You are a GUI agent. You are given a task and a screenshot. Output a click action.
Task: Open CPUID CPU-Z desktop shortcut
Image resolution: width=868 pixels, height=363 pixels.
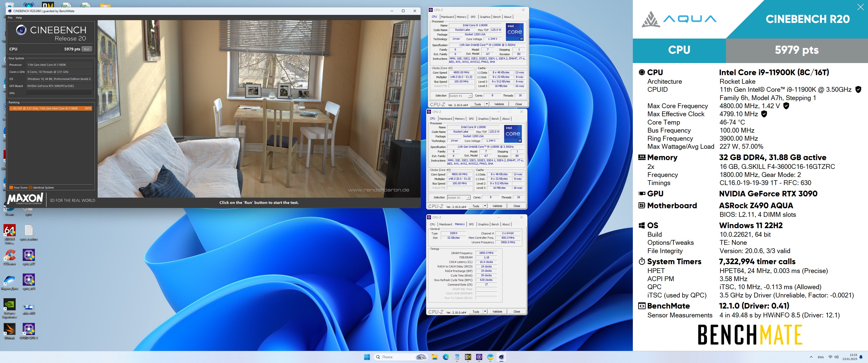click(29, 331)
